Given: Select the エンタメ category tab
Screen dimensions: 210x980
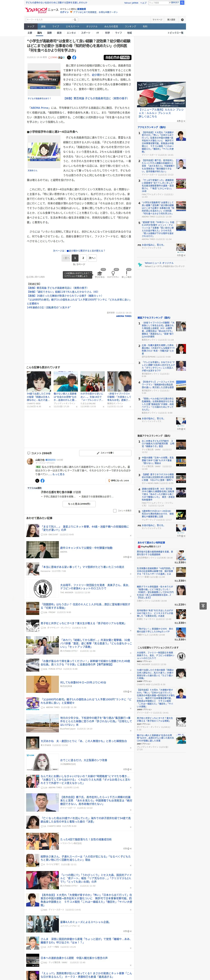Looking at the screenshot, I should coord(71,33).
